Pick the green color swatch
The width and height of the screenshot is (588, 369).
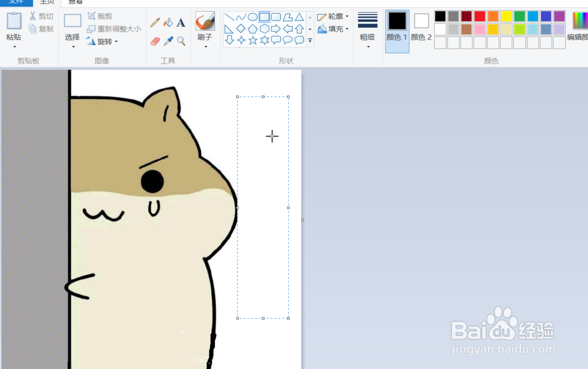tap(519, 16)
